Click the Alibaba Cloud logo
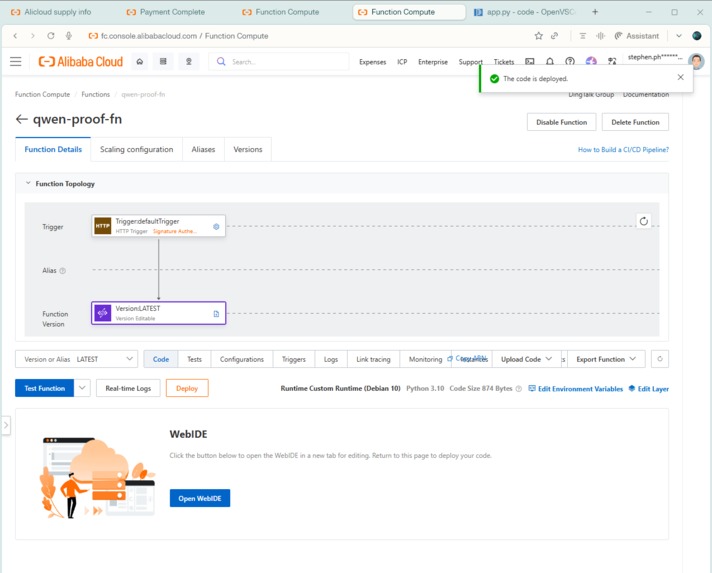 pyautogui.click(x=80, y=61)
